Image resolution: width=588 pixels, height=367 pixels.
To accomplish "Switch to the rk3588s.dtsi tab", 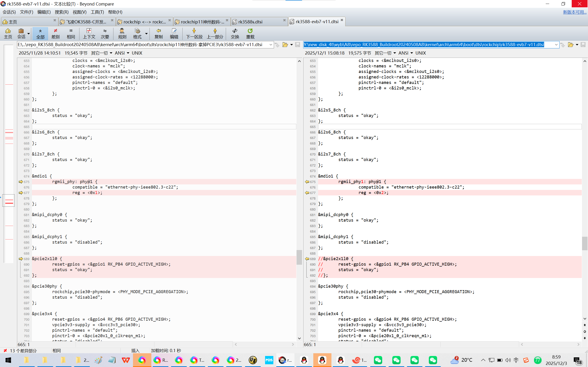I will 250,22.
